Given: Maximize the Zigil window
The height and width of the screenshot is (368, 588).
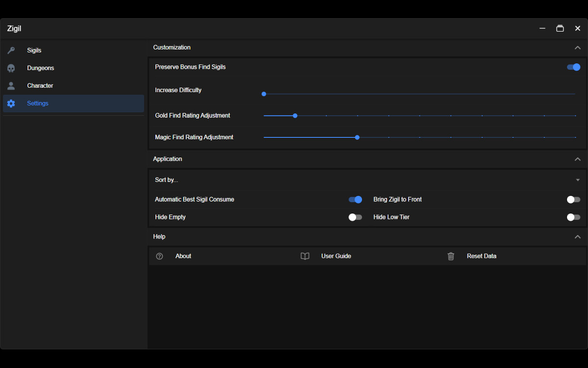Looking at the screenshot, I should pos(560,28).
